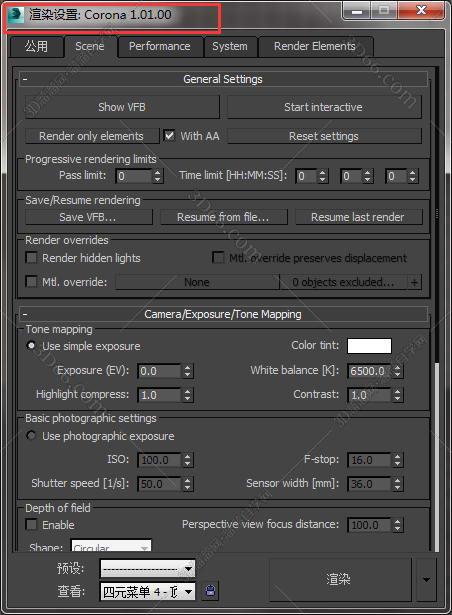Image resolution: width=452 pixels, height=615 pixels.
Task: Click the 渲染 render button
Action: [340, 579]
